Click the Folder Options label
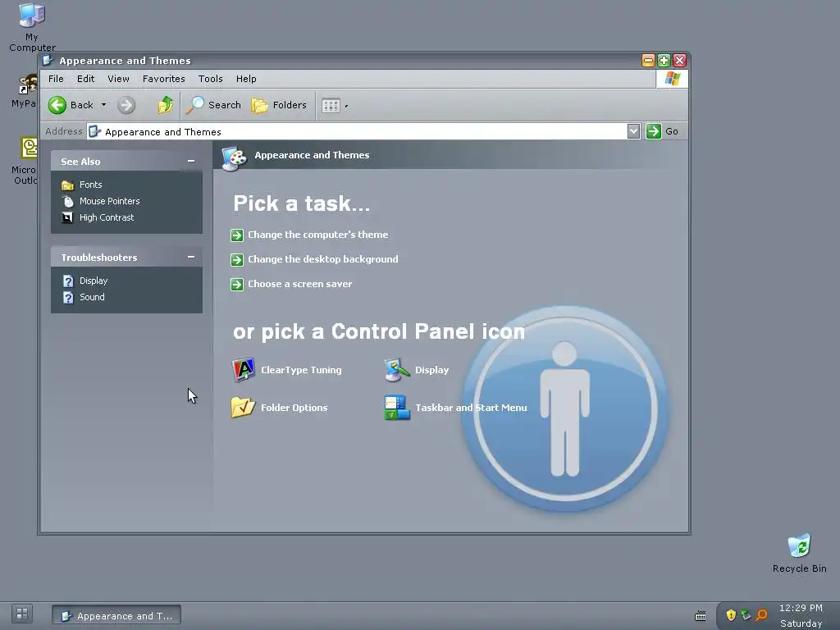The width and height of the screenshot is (840, 630). 294,408
